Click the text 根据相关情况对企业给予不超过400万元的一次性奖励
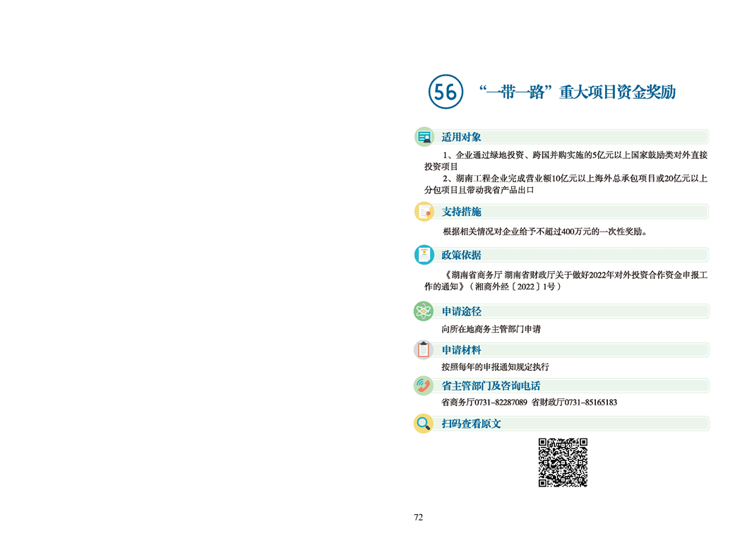Screen dimensions: 747x560 (x=544, y=232)
